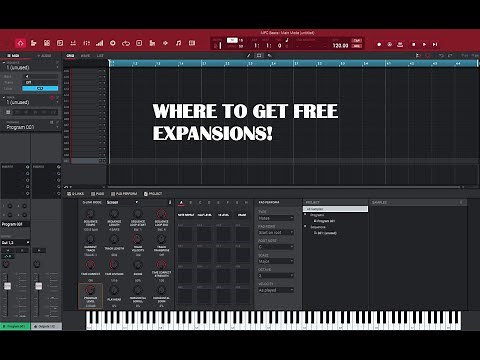Click the undo arrow above the timeline

tap(441, 56)
